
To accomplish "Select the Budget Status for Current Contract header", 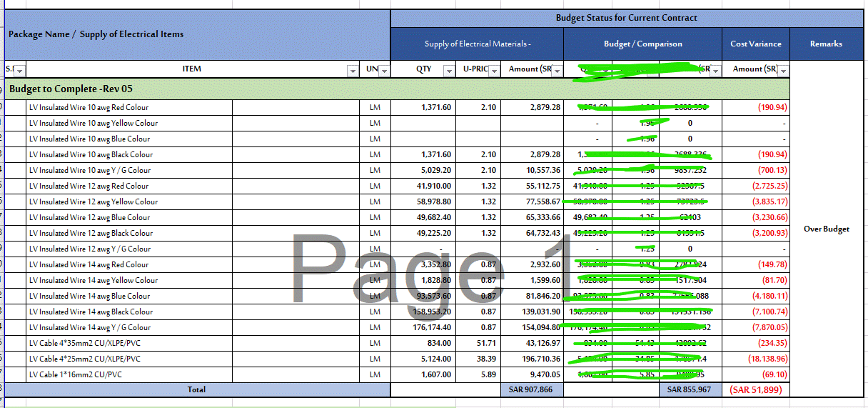I will point(627,18).
